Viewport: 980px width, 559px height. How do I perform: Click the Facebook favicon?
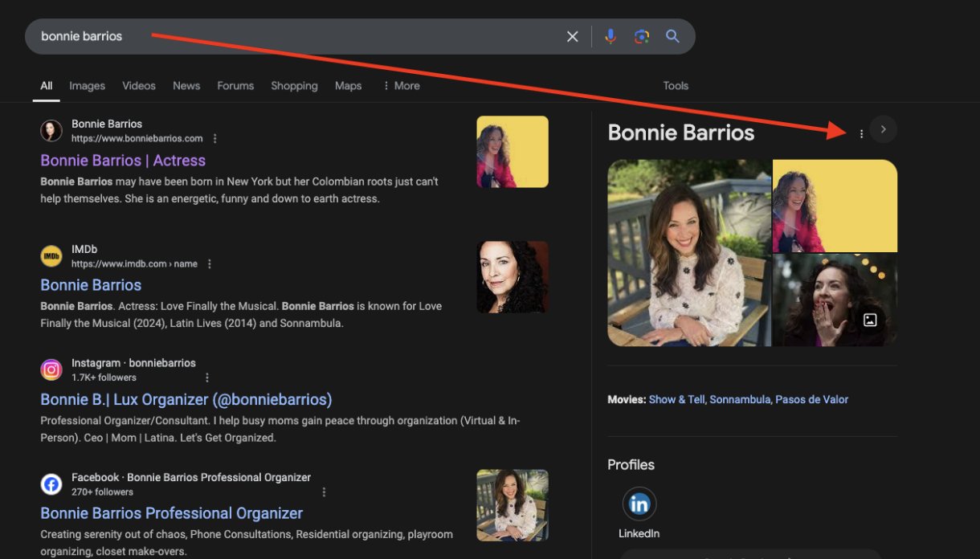coord(51,484)
